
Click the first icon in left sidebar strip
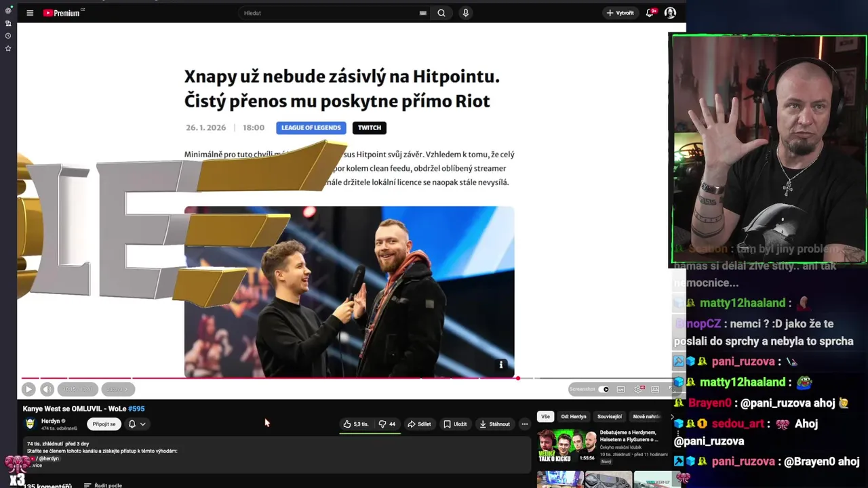8,11
